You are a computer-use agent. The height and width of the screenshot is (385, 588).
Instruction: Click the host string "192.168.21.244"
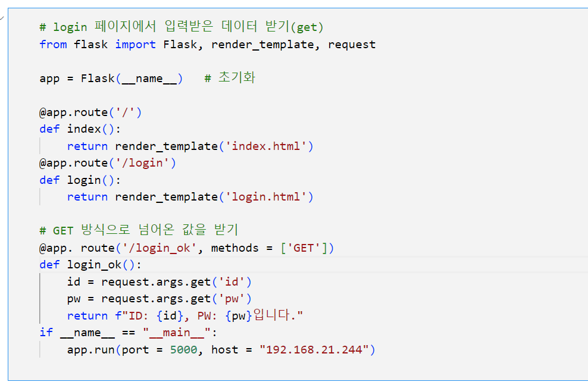314,349
